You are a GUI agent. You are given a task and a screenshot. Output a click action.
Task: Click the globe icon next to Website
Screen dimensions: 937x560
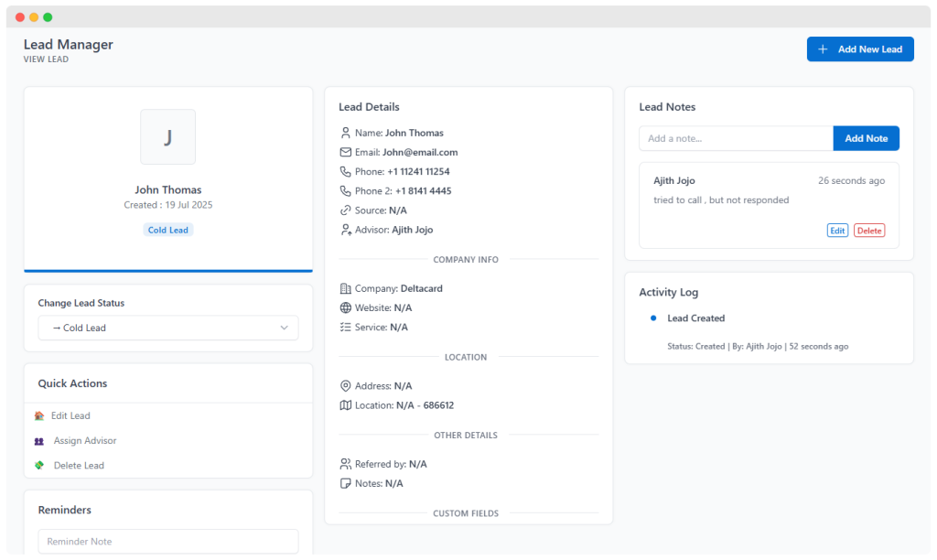tap(345, 307)
